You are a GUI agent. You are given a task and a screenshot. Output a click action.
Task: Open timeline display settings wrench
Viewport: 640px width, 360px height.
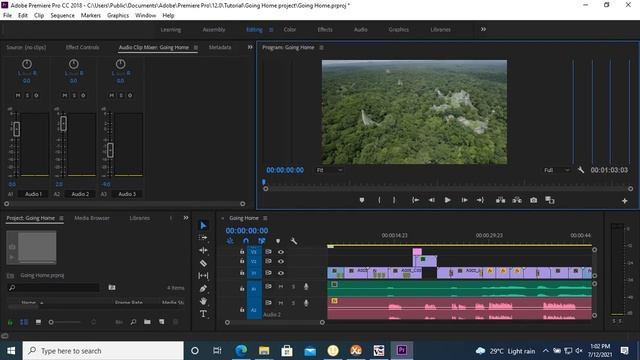click(293, 241)
